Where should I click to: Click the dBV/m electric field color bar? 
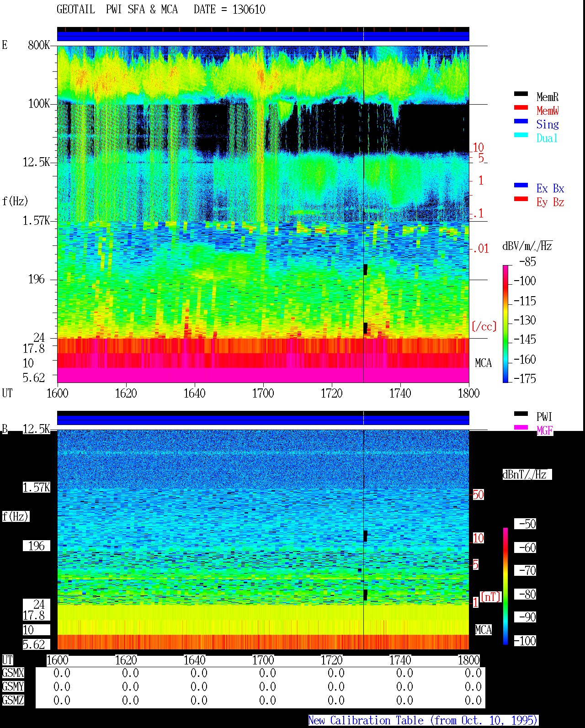pos(505,324)
